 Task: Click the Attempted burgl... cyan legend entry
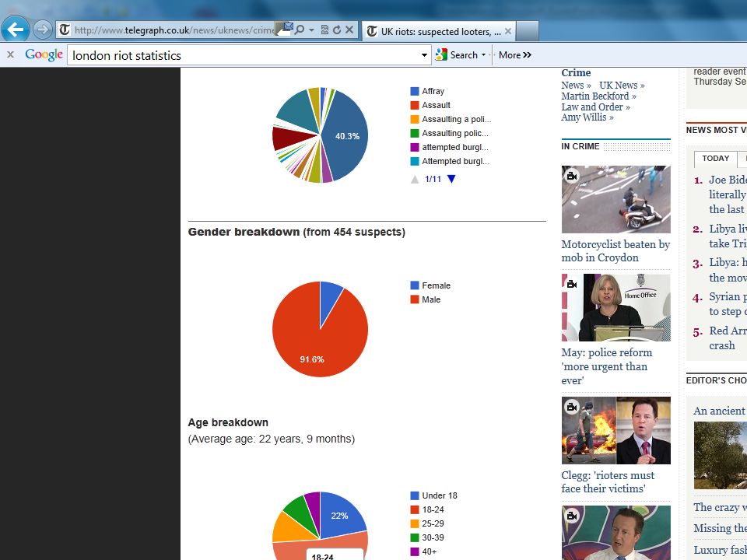[450, 162]
